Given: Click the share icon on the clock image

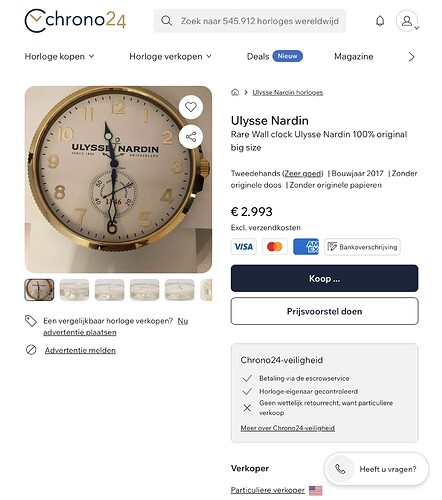Looking at the screenshot, I should pyautogui.click(x=191, y=137).
